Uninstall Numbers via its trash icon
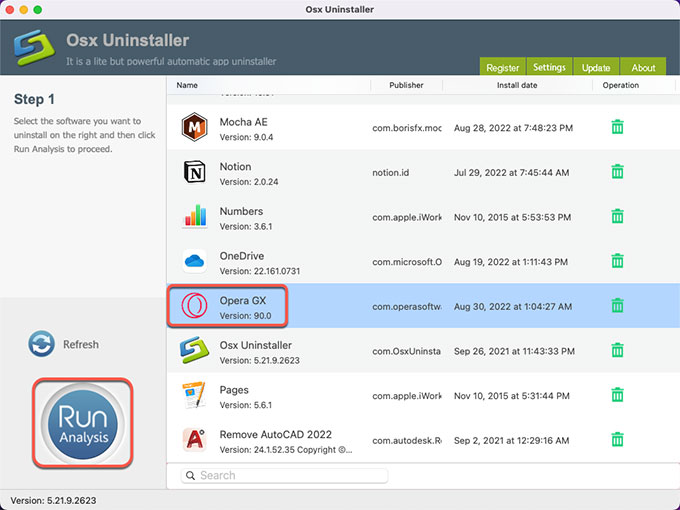Image resolution: width=680 pixels, height=510 pixels. click(x=618, y=216)
